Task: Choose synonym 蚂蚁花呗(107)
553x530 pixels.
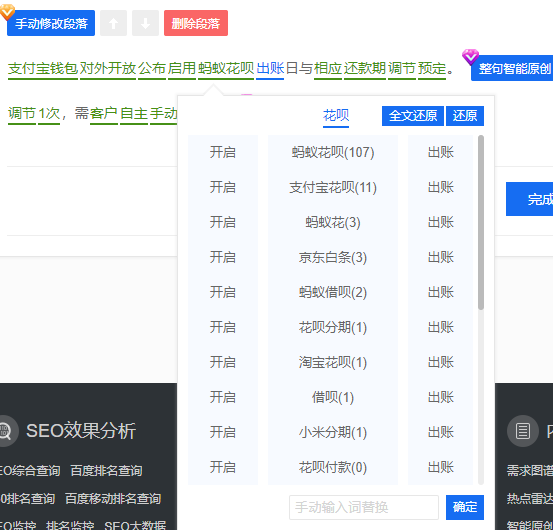Action: point(333,152)
